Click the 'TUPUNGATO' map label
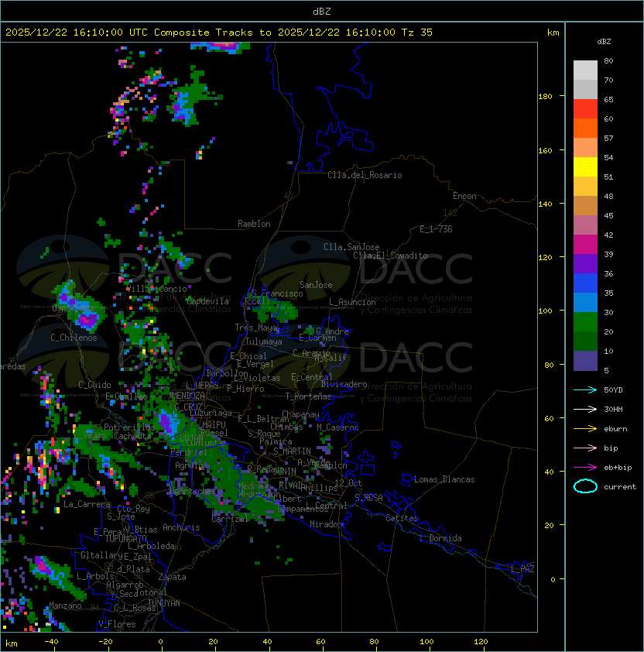The height and width of the screenshot is (652, 644). point(125,538)
